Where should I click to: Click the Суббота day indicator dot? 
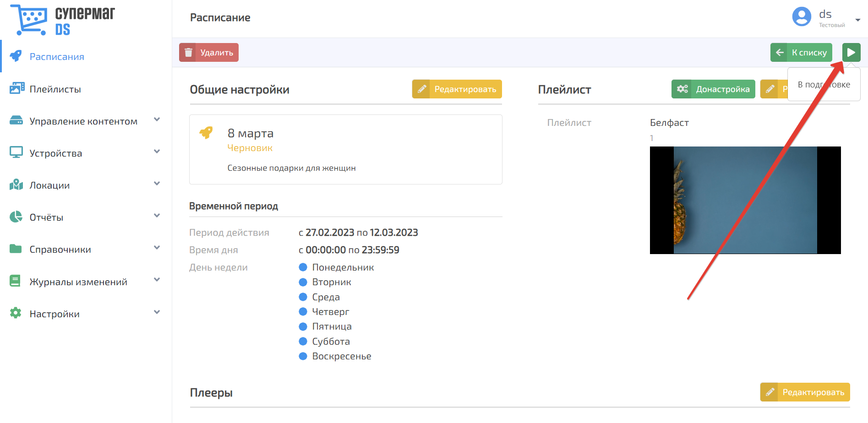pos(303,341)
